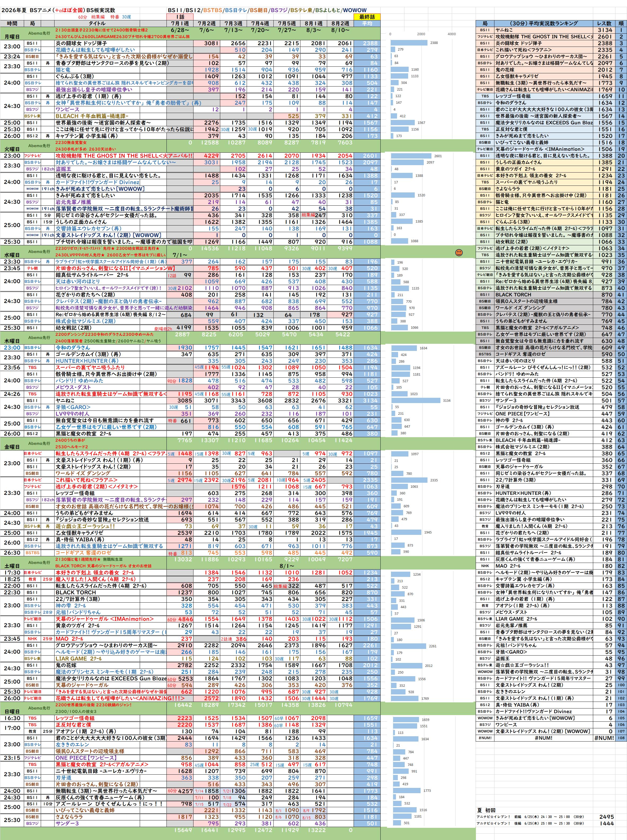This screenshot has height=840, width=627.
Task: Select the 23:56 time cell
Action: pos(12,367)
